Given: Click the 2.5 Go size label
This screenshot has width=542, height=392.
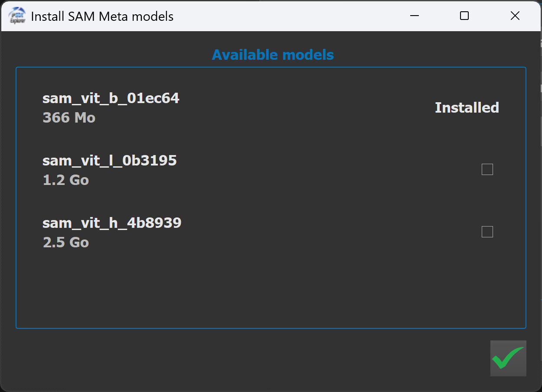Looking at the screenshot, I should [66, 243].
